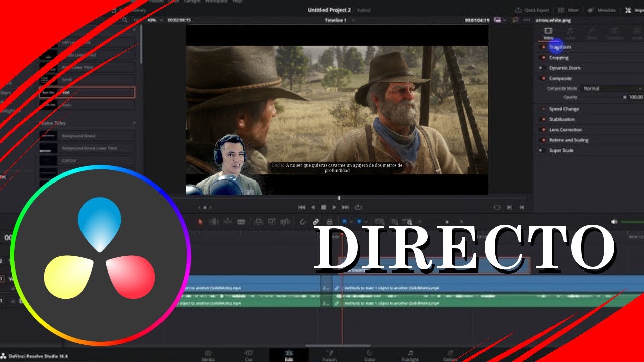Click the speaker volume icon
This screenshot has height=362, width=644.
614,222
